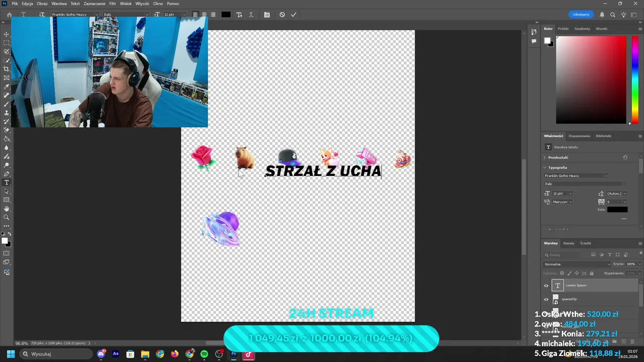Image resolution: width=644 pixels, height=362 pixels.
Task: Switch to the Próbki tab
Action: tap(563, 29)
